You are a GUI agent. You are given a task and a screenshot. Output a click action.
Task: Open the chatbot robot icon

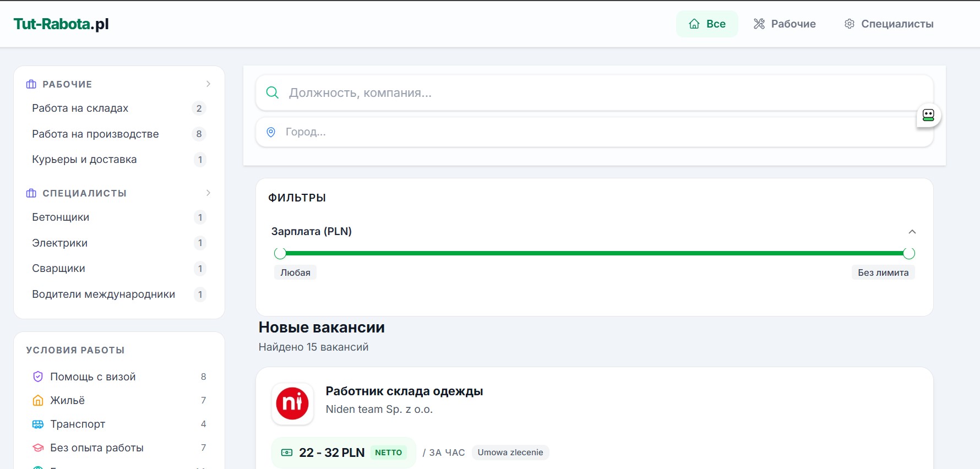[928, 115]
